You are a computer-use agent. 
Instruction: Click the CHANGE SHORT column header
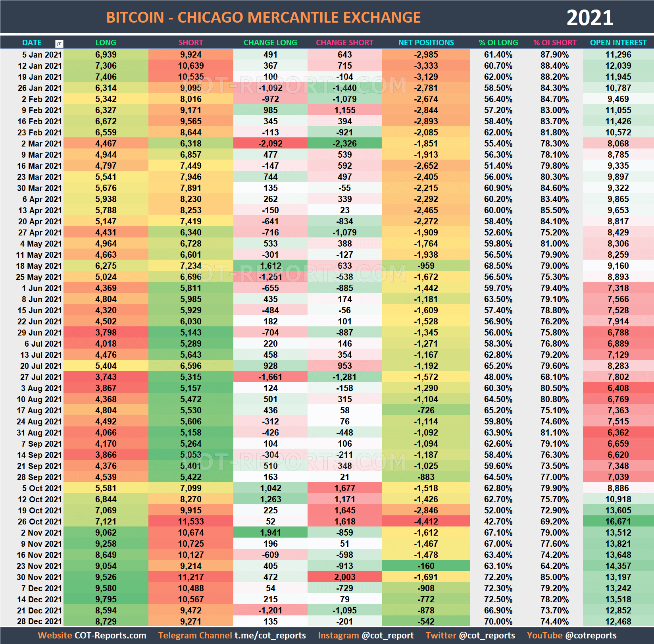pos(344,42)
